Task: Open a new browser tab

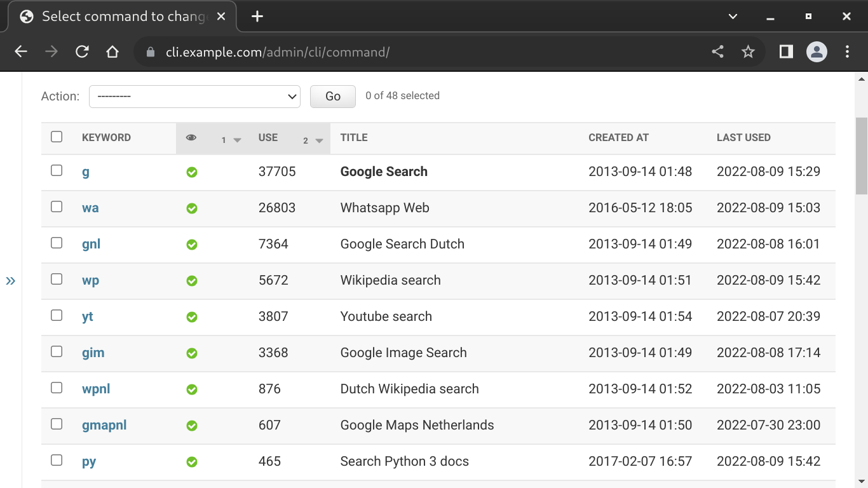Action: point(257,17)
